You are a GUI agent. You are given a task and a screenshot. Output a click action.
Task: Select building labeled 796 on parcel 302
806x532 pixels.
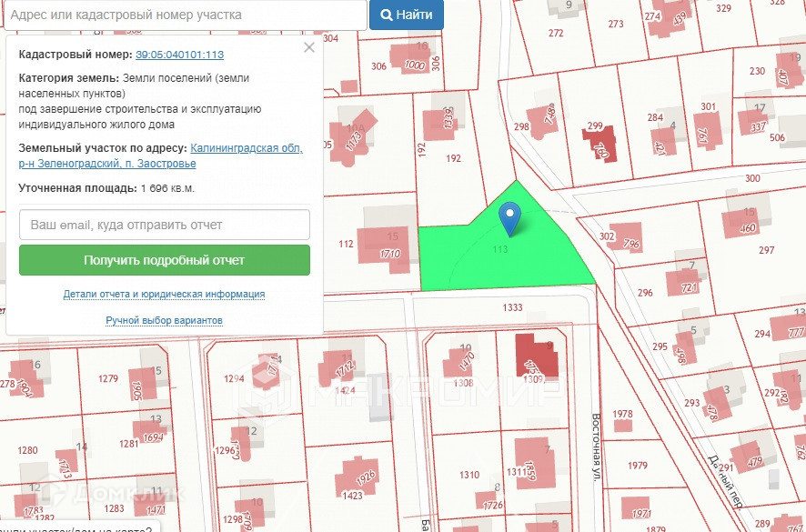(x=626, y=238)
